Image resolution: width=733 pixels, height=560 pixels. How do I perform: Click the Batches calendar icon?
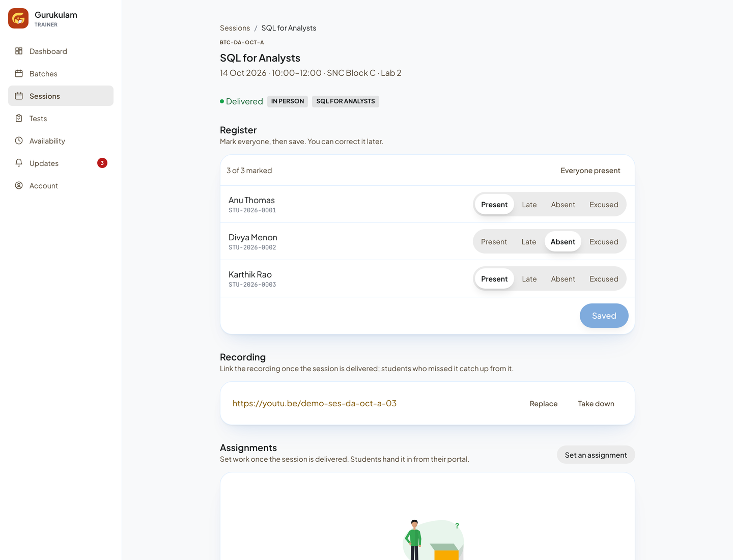point(19,73)
